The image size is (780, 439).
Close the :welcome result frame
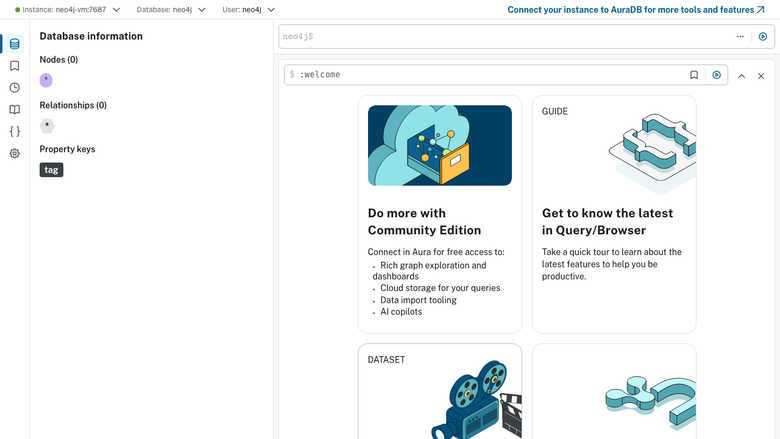(x=761, y=76)
